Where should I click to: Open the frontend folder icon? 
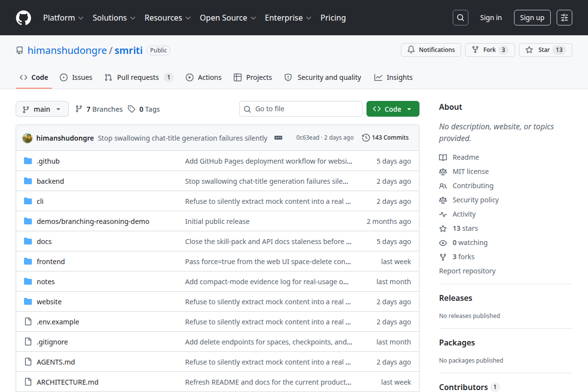coord(28,261)
